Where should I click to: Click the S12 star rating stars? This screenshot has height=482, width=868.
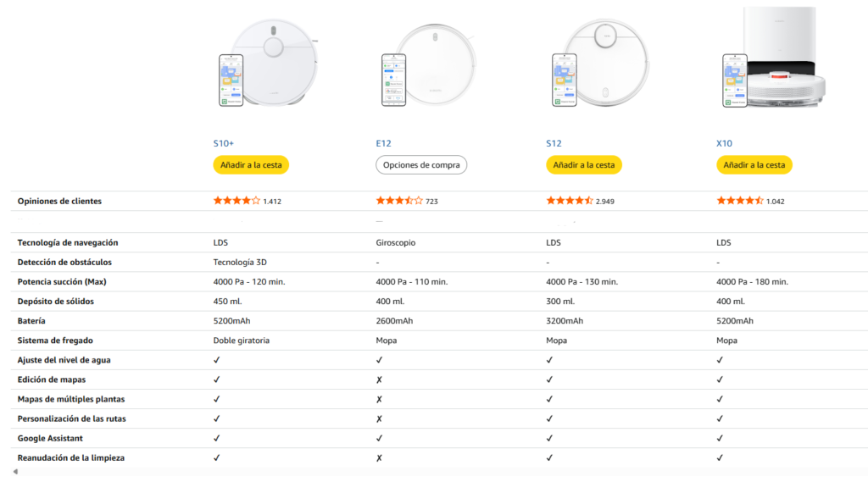pyautogui.click(x=570, y=201)
